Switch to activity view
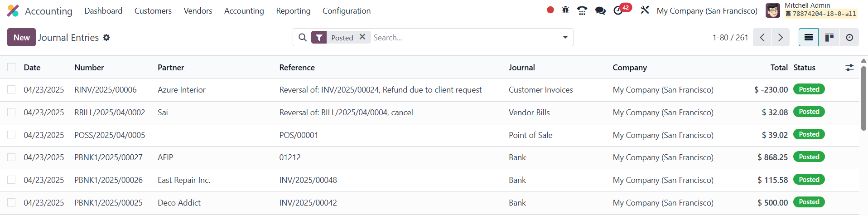 click(x=849, y=38)
